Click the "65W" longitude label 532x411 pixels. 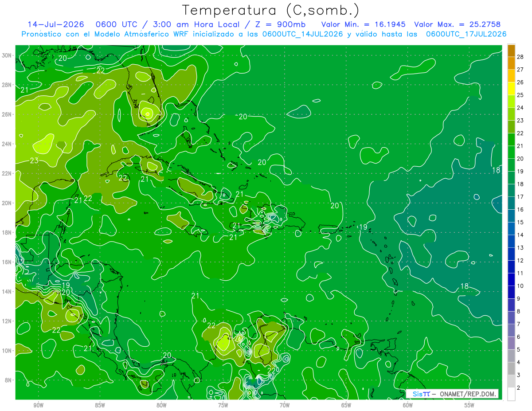pos(346,405)
